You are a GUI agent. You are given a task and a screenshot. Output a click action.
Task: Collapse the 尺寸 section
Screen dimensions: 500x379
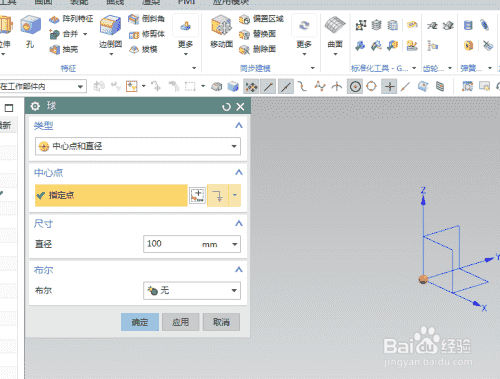tap(239, 223)
